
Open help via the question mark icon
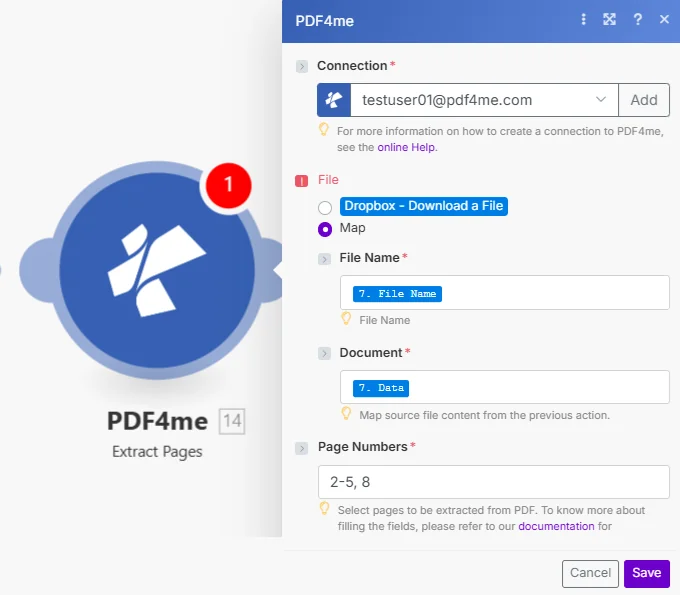tap(638, 19)
